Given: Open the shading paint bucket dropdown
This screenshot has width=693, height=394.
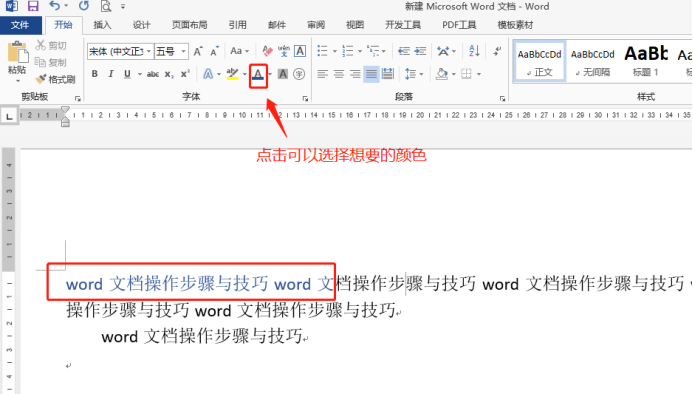Looking at the screenshot, I should (445, 74).
